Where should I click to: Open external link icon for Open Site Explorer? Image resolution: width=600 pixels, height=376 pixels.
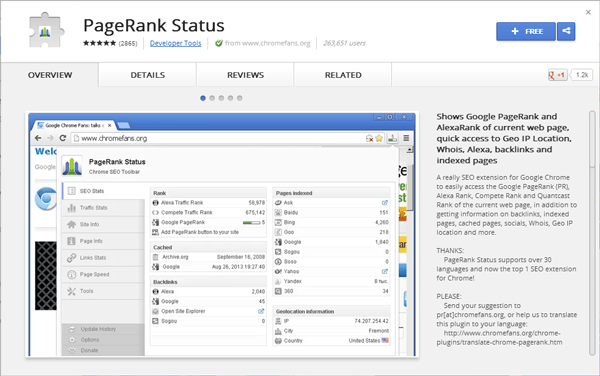click(x=261, y=311)
